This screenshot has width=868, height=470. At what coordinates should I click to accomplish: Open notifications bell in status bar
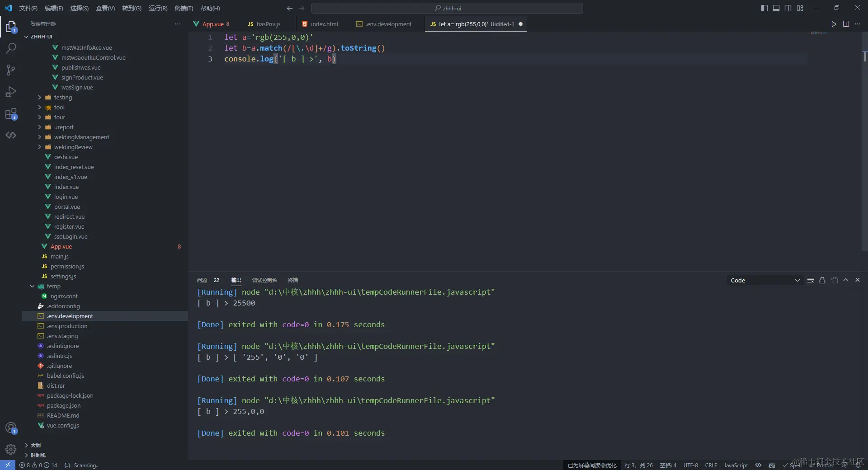pyautogui.click(x=858, y=465)
